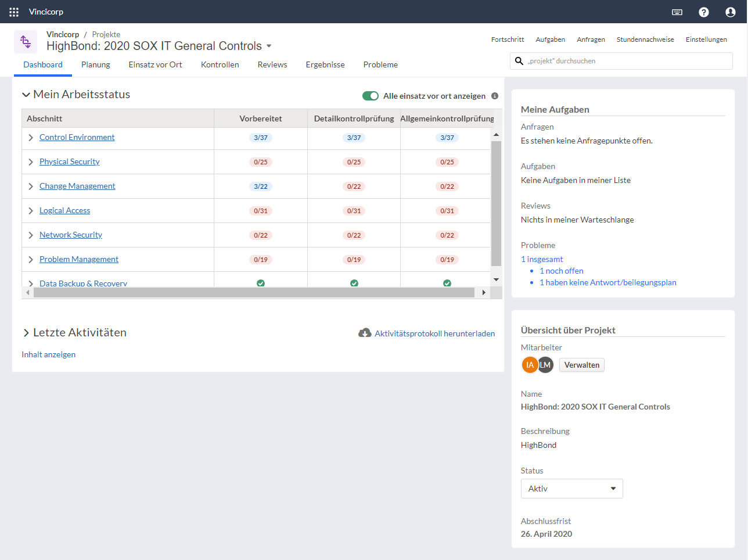Click table scroll right arrow
The width and height of the screenshot is (748, 560).
[x=484, y=292]
